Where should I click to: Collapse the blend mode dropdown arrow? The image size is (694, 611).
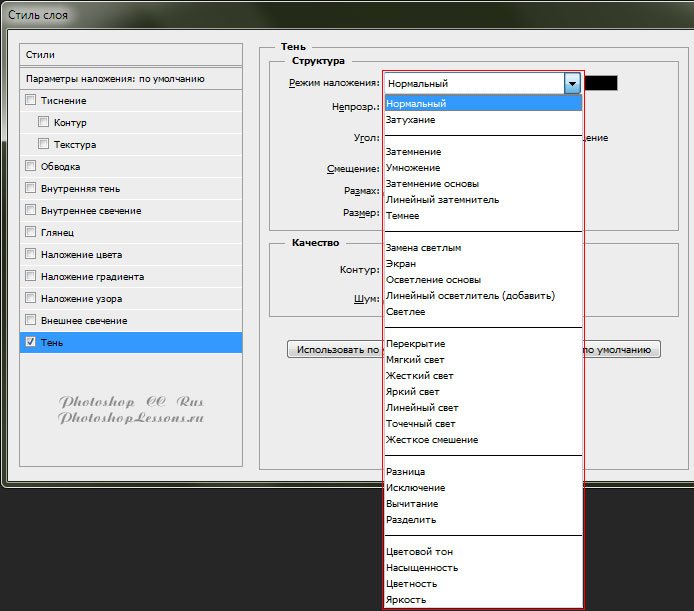[572, 84]
